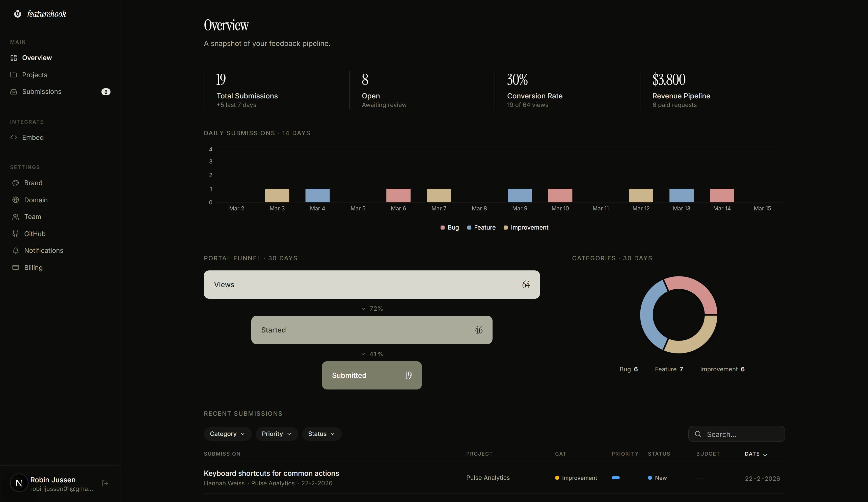Viewport: 868px width, 502px height.
Task: Toggle the Bug series in chart legend
Action: coord(449,228)
